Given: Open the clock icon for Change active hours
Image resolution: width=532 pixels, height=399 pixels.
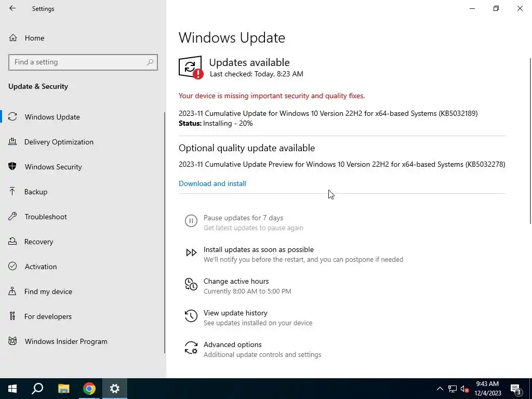Looking at the screenshot, I should pos(191,284).
